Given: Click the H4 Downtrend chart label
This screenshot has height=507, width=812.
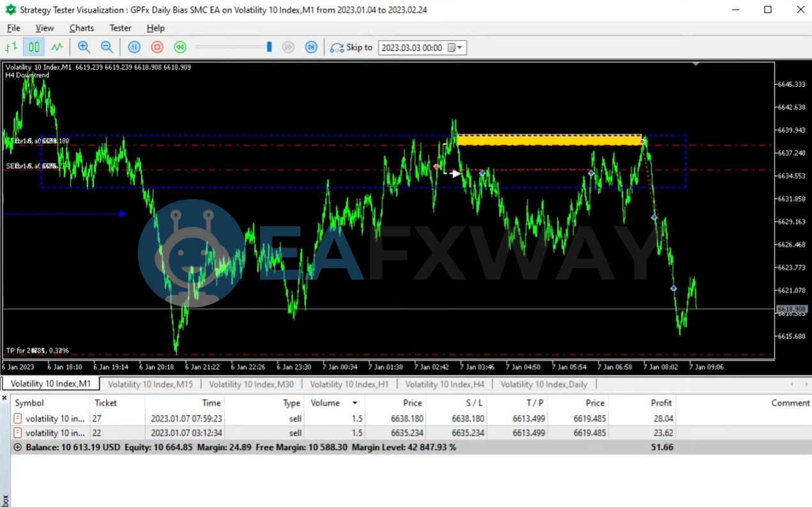Looking at the screenshot, I should 27,75.
